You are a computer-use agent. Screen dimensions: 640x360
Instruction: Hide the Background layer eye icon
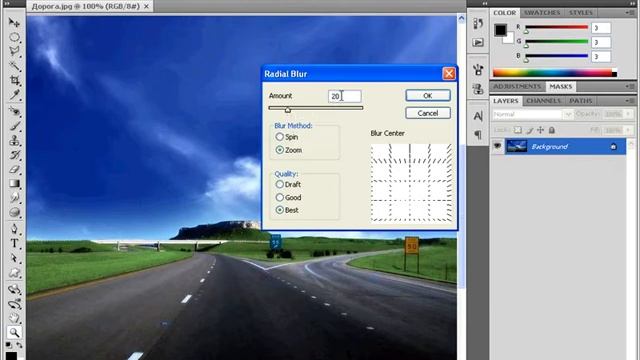pos(497,146)
